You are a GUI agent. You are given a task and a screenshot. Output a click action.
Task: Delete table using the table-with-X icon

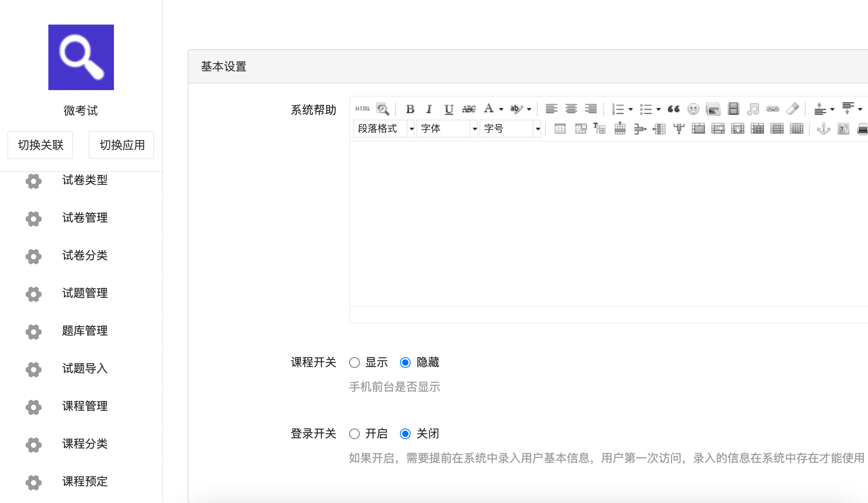click(581, 129)
